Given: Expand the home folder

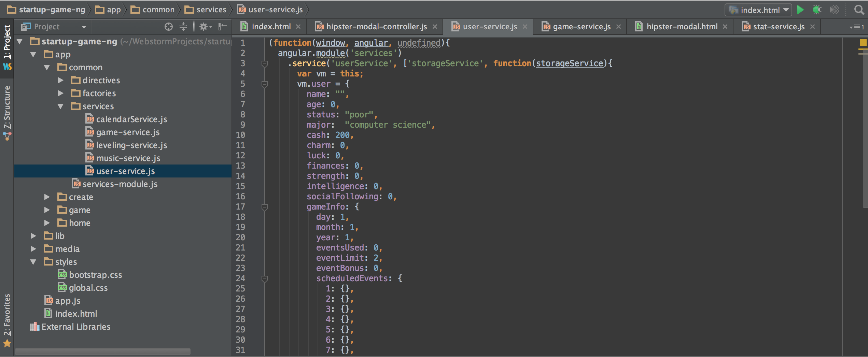Looking at the screenshot, I should click(x=47, y=223).
